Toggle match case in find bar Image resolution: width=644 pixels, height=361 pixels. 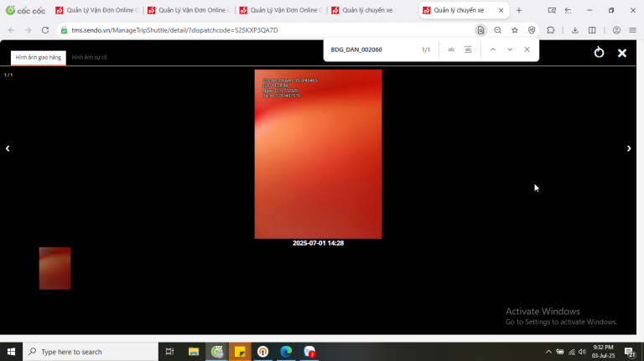[x=451, y=49]
